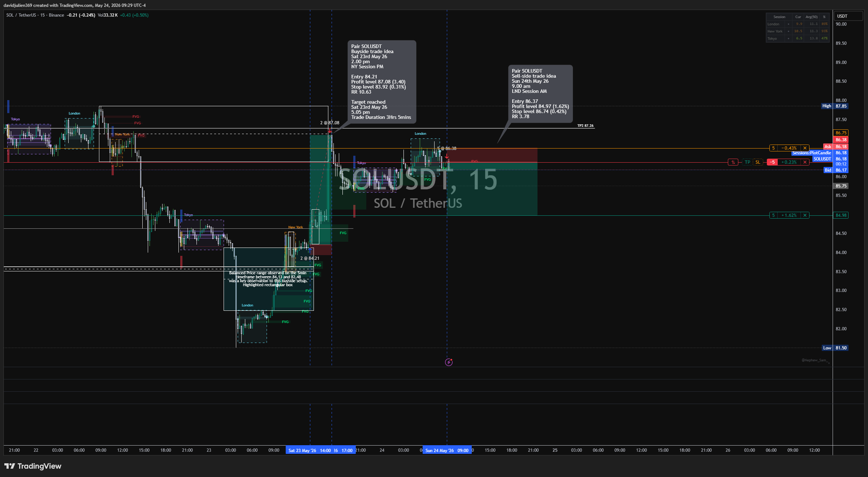
Task: Click the red 86.38 entry price label
Action: coord(841,140)
